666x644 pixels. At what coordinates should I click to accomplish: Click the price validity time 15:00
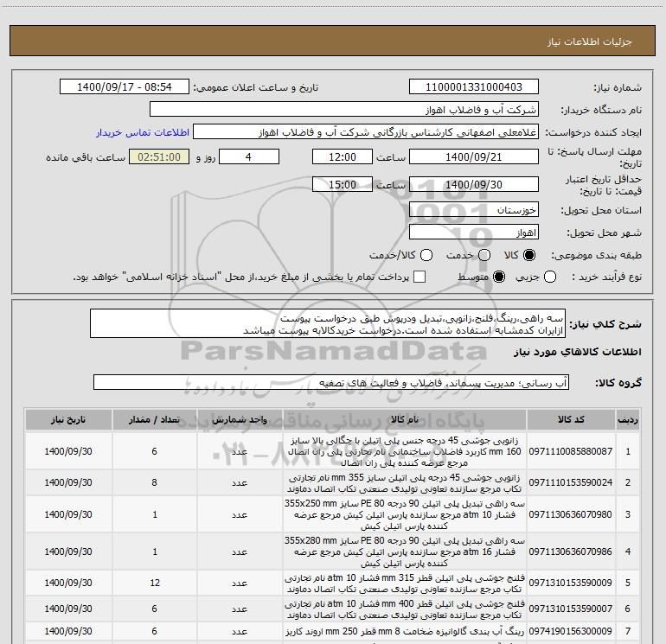[343, 184]
